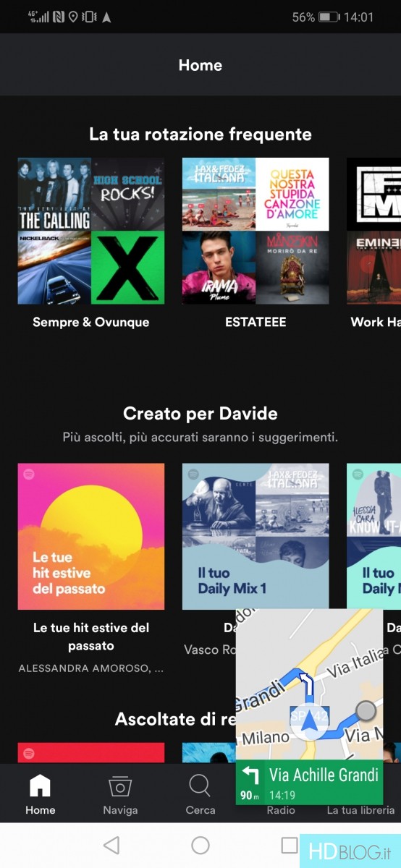The height and width of the screenshot is (868, 401).
Task: Tap the battery indicator in status bar
Action: click(x=329, y=17)
